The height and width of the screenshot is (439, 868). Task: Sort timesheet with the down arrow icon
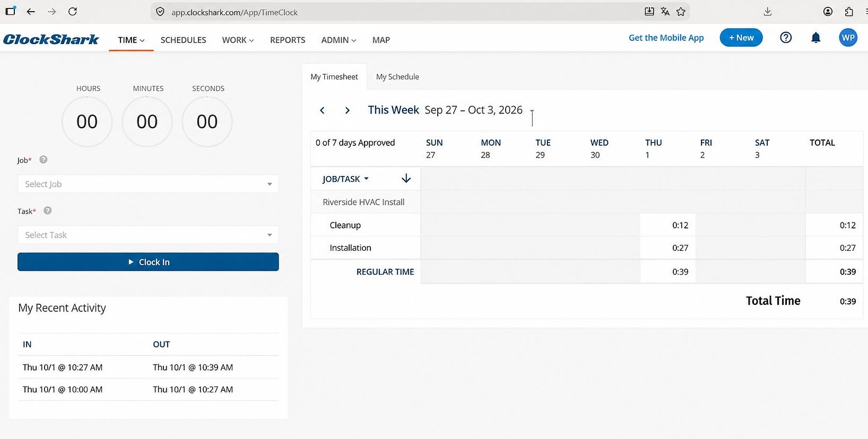[x=406, y=179]
